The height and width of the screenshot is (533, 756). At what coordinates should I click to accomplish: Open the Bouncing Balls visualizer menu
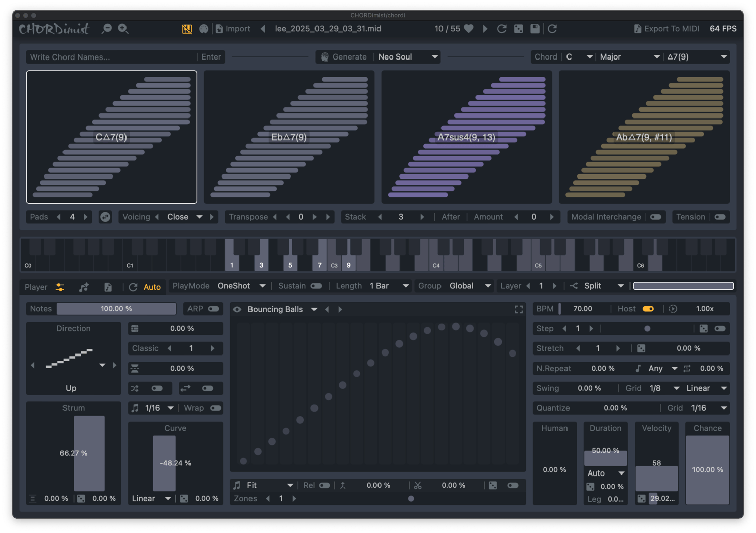[282, 309]
